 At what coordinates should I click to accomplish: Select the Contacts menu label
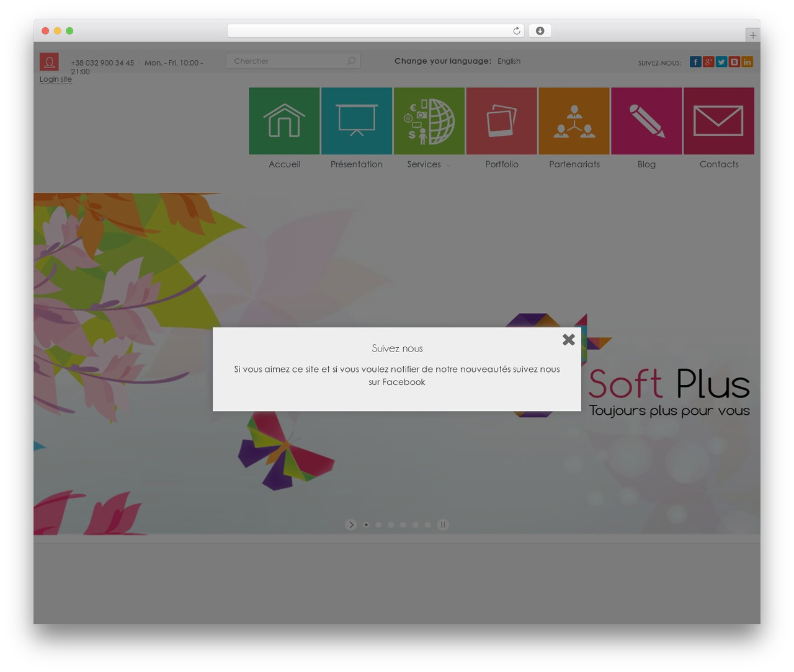[x=719, y=164]
